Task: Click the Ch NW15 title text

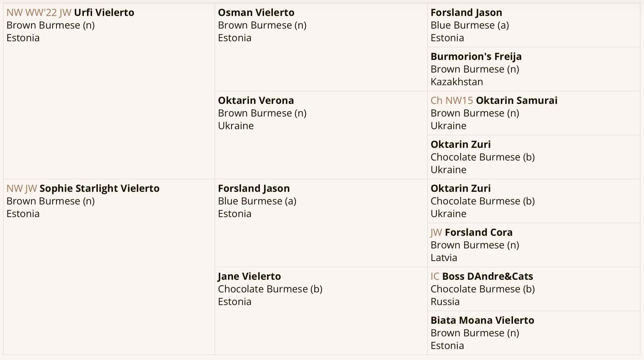Action: coord(452,101)
